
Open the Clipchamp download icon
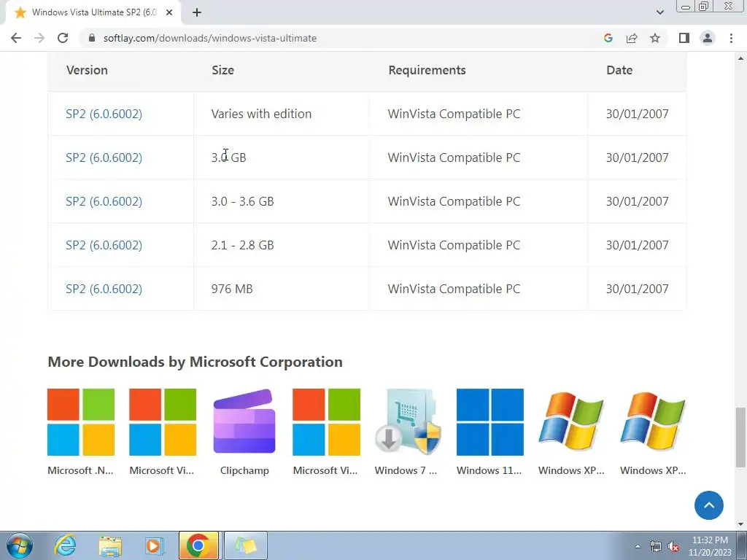click(244, 422)
